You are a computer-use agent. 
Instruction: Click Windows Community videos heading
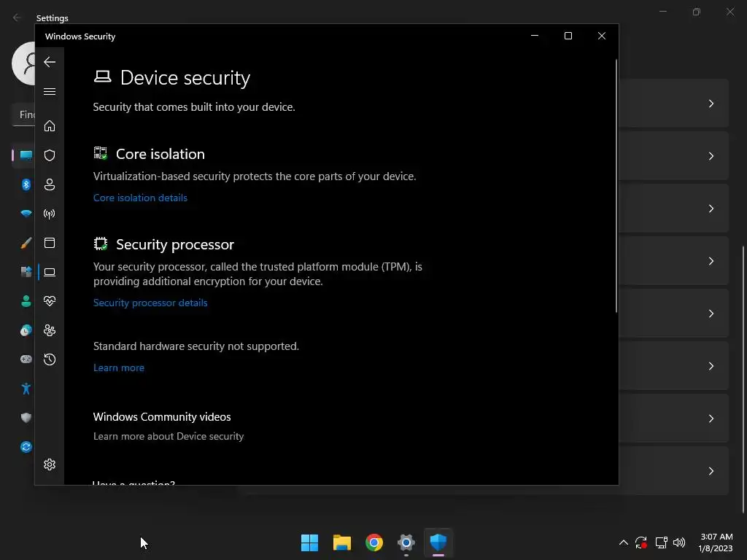click(x=162, y=416)
